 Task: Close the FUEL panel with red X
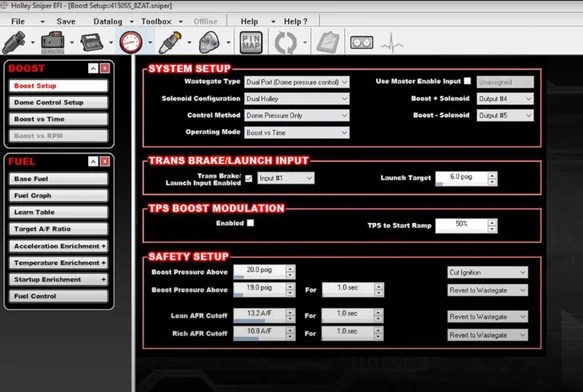105,161
